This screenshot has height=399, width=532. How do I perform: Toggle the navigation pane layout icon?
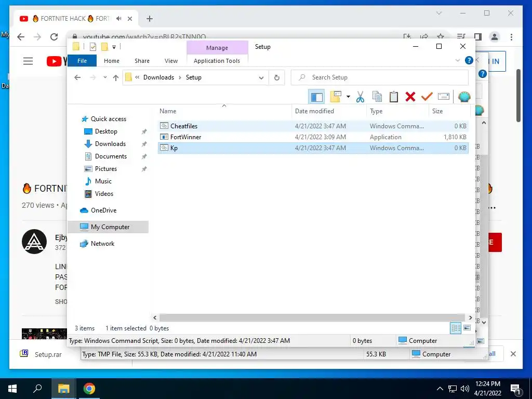coord(316,97)
